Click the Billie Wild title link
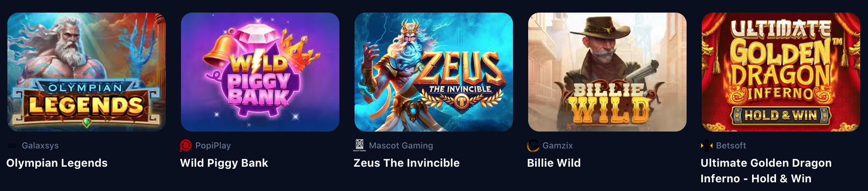 point(554,163)
